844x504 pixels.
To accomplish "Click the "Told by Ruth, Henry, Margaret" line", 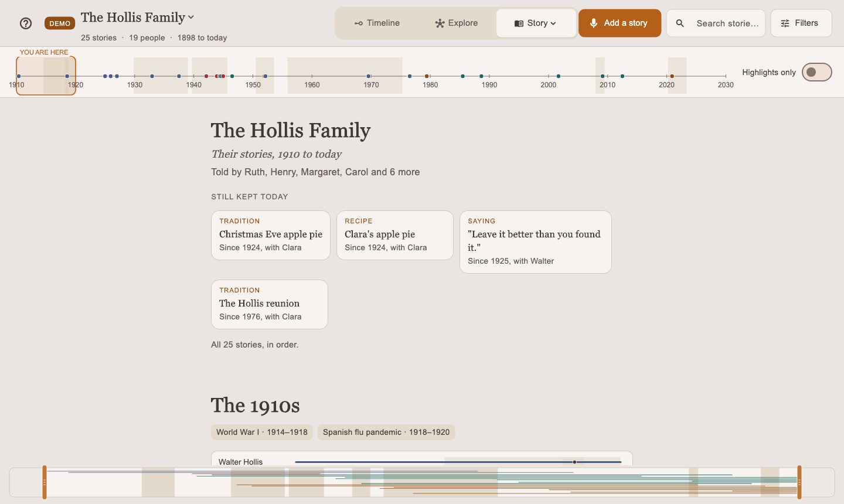I will pyautogui.click(x=315, y=172).
